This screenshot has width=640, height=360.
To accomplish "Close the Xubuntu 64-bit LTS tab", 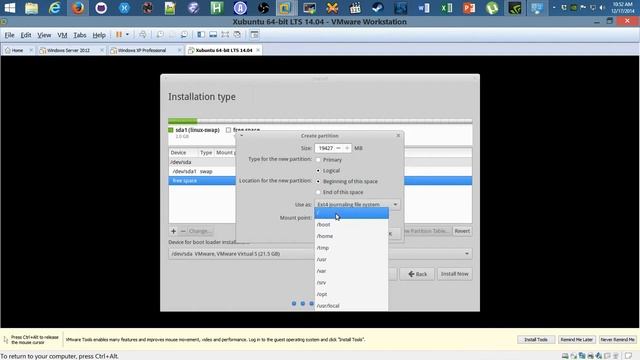I will pyautogui.click(x=258, y=50).
